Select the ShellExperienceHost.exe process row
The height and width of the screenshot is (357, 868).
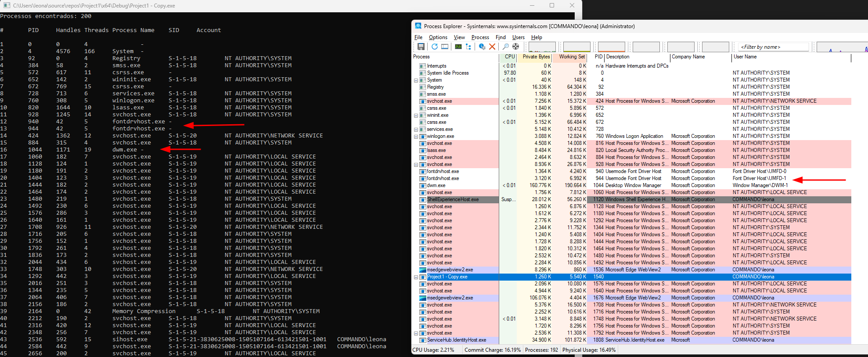[x=453, y=199]
